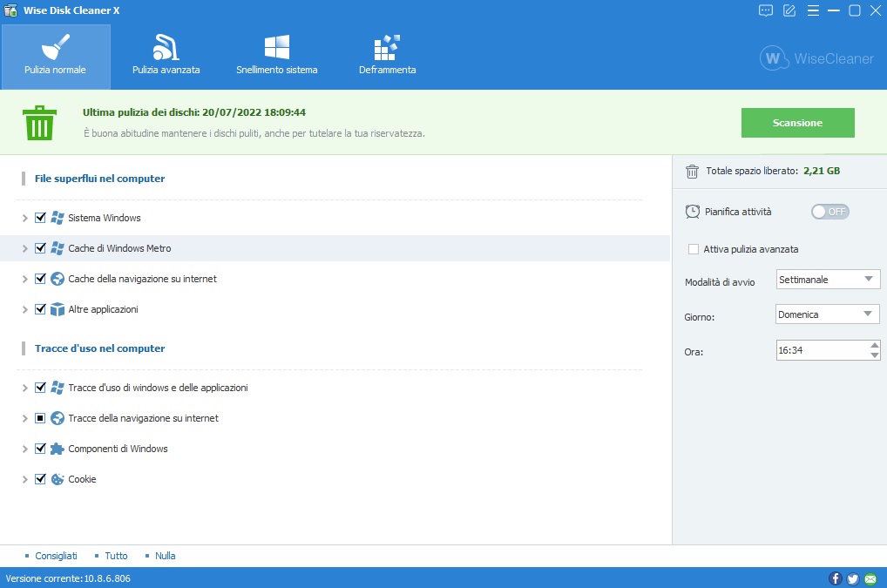The image size is (887, 588).
Task: Click the Versione corrente 10.8.6.806 text
Action: tap(68, 578)
